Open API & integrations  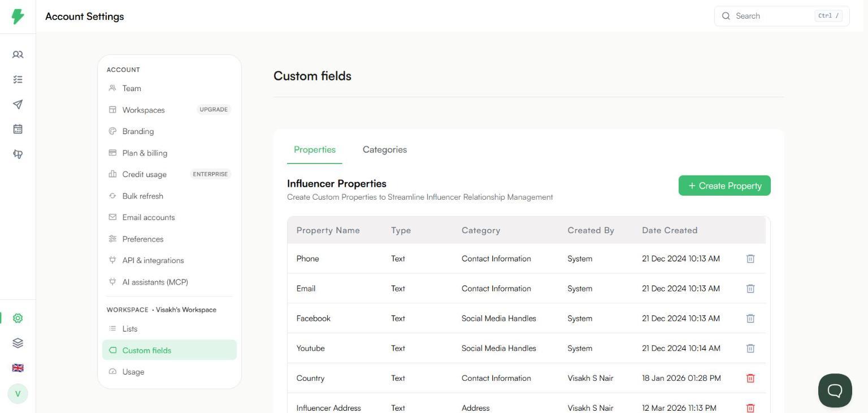pos(170,260)
